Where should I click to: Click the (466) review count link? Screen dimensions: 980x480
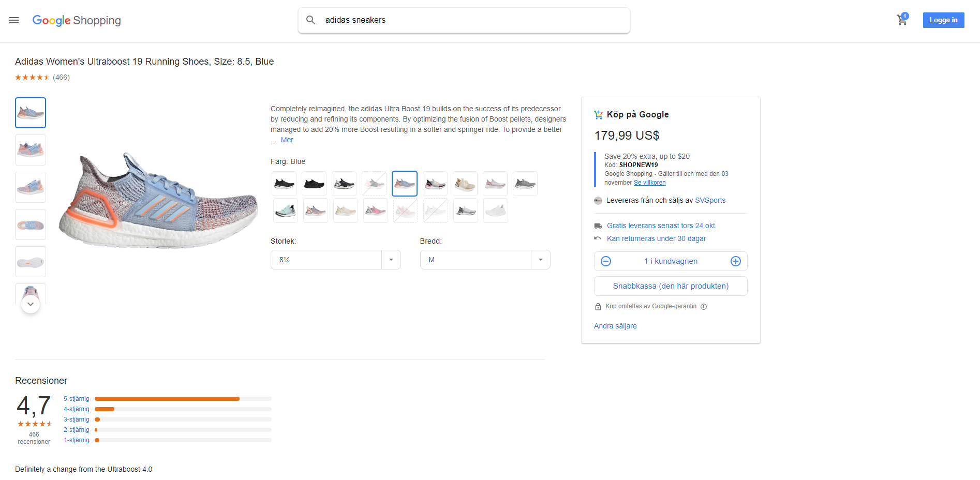pyautogui.click(x=61, y=78)
